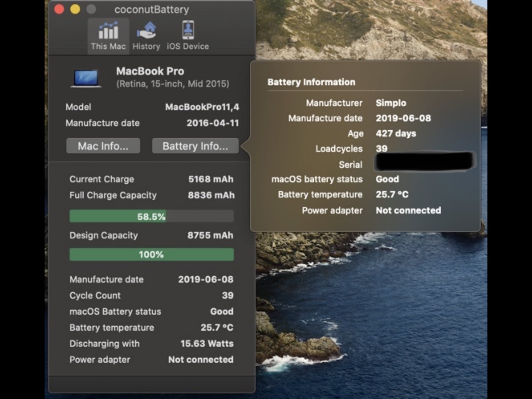Click the Battery Information popover heading
The image size is (532, 399).
pos(311,82)
